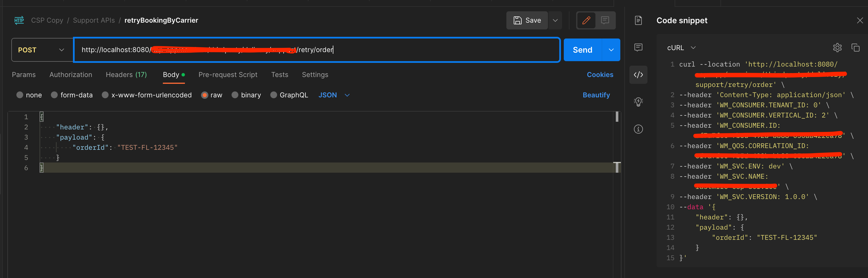Select the binary body option
The width and height of the screenshot is (868, 278).
pos(235,95)
